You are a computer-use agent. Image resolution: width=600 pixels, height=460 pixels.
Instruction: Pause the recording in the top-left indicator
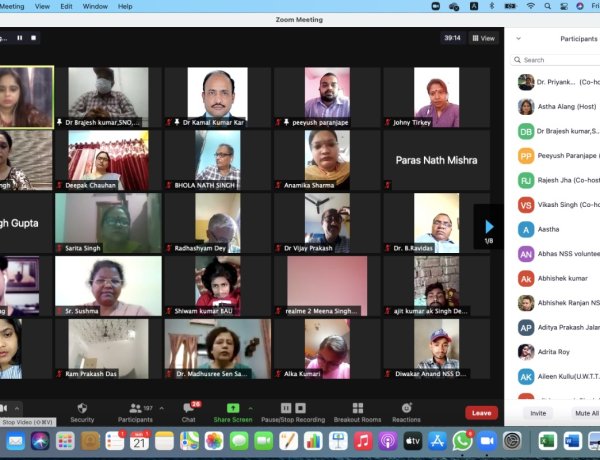[x=19, y=38]
